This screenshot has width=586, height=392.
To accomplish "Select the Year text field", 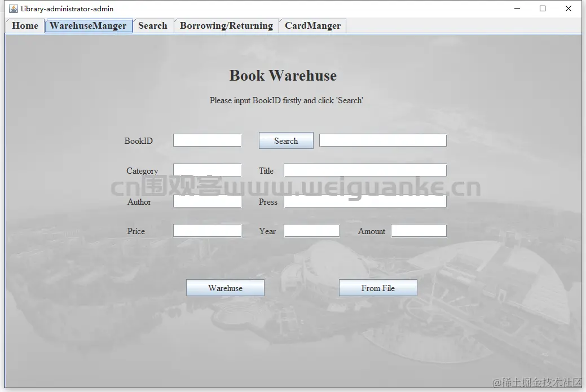I will [x=312, y=231].
